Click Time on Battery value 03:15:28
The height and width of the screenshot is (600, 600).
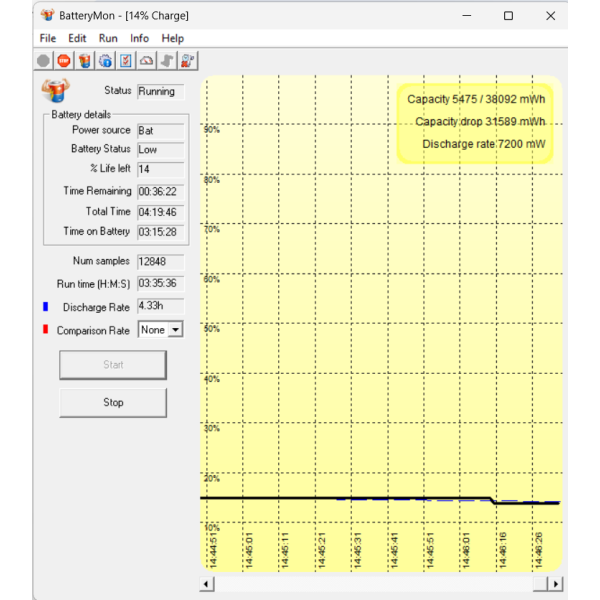[161, 232]
